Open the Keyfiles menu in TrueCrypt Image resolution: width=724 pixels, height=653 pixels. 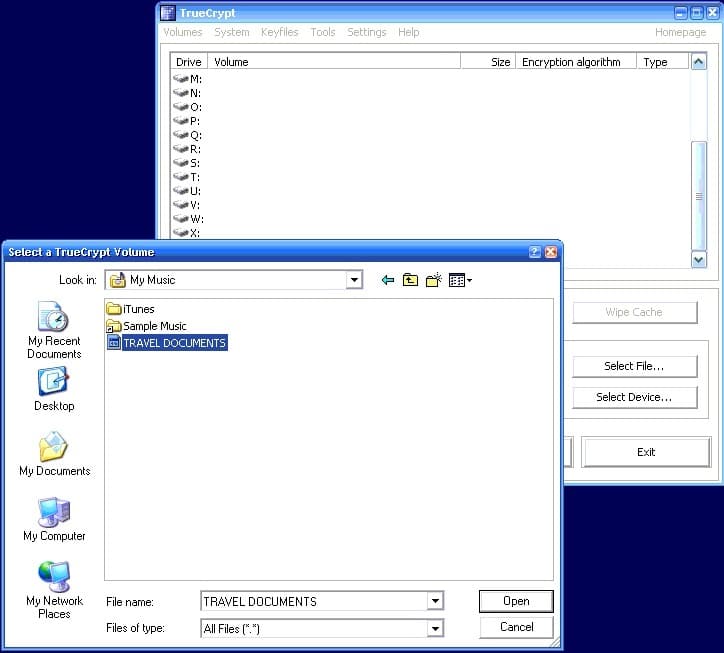280,32
